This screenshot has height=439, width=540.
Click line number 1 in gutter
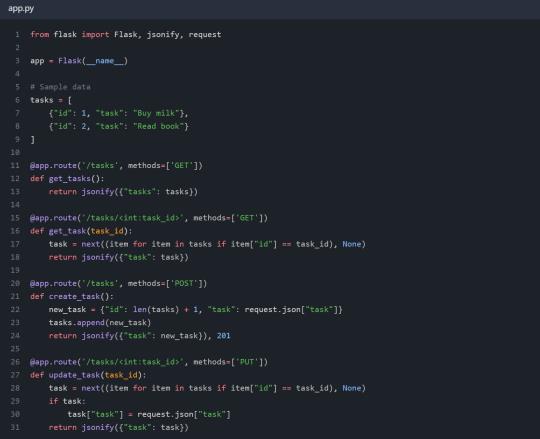pyautogui.click(x=17, y=35)
